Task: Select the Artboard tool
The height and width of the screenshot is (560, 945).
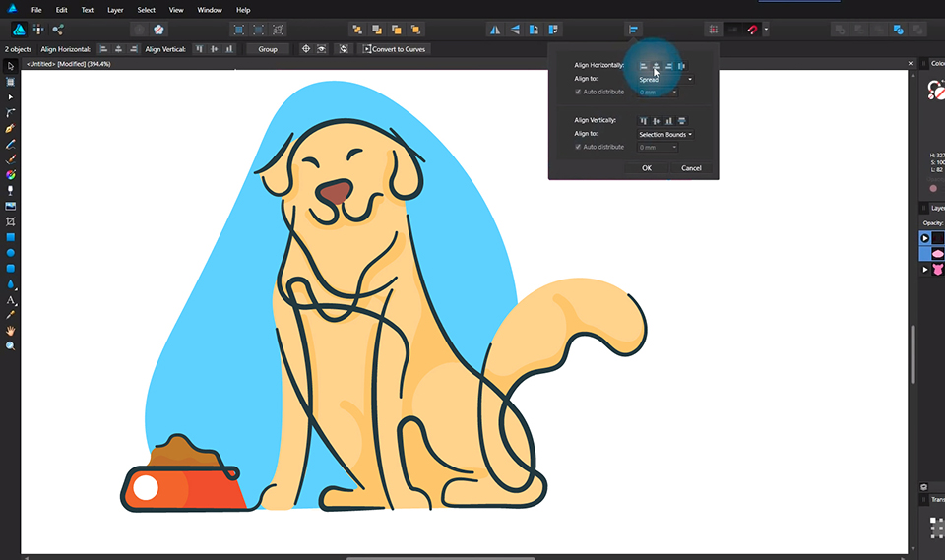Action: [x=10, y=82]
